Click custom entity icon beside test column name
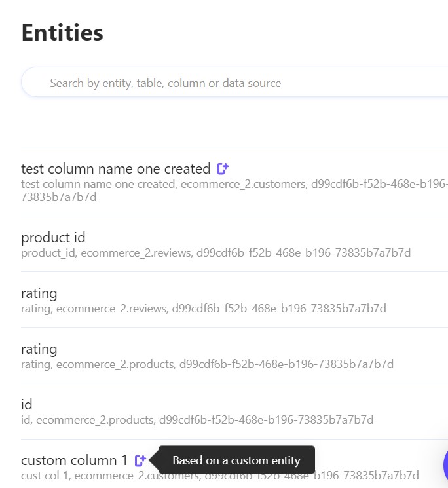Viewport: 448px width, 488px height. tap(223, 168)
